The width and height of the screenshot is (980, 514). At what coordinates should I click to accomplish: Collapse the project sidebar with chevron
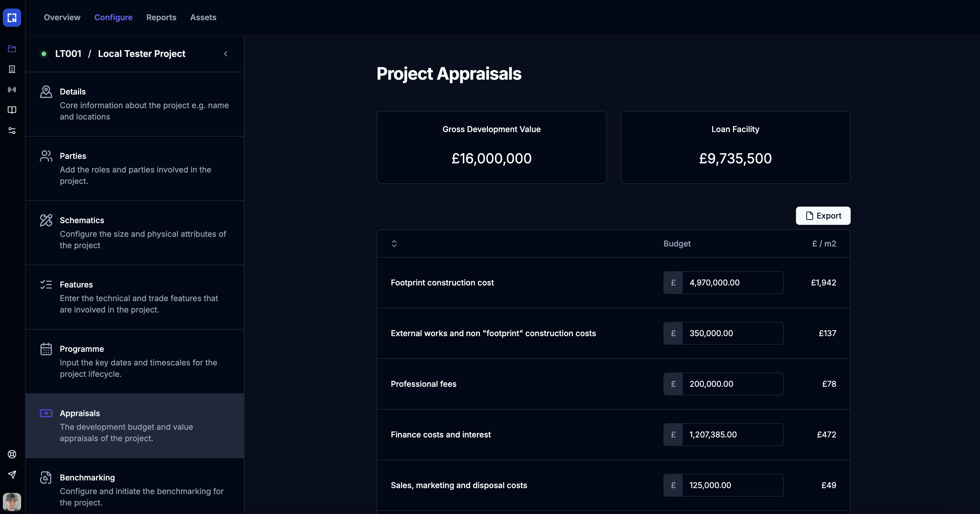pos(226,54)
